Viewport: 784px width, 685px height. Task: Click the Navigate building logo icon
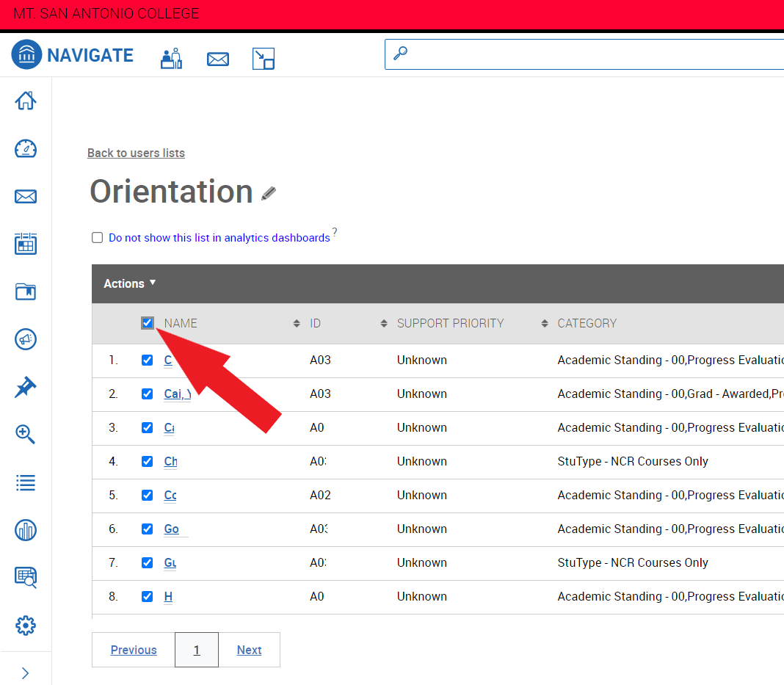(26, 54)
